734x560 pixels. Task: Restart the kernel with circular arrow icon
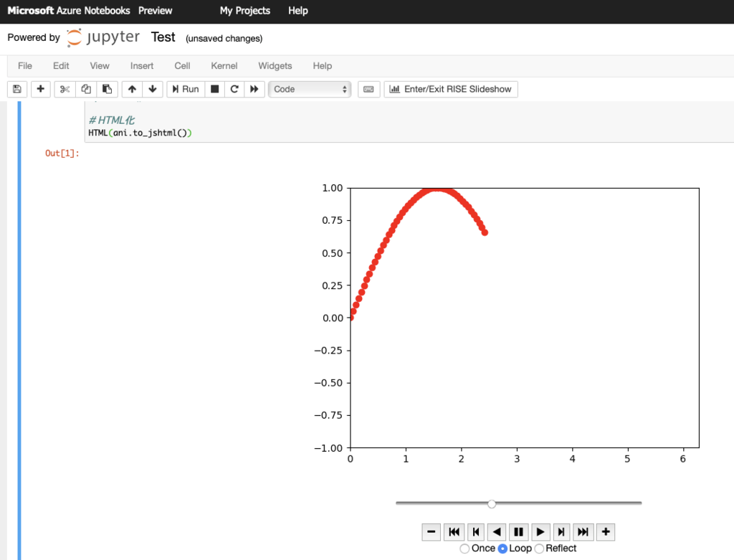point(234,89)
